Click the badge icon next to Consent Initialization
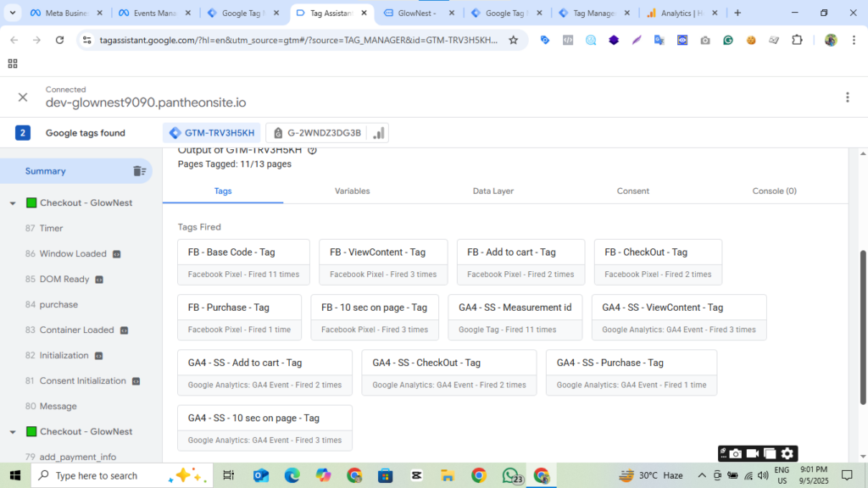 [x=136, y=381]
